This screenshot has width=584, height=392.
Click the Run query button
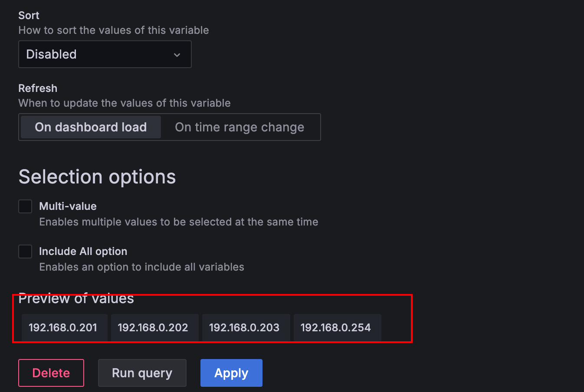(x=142, y=373)
